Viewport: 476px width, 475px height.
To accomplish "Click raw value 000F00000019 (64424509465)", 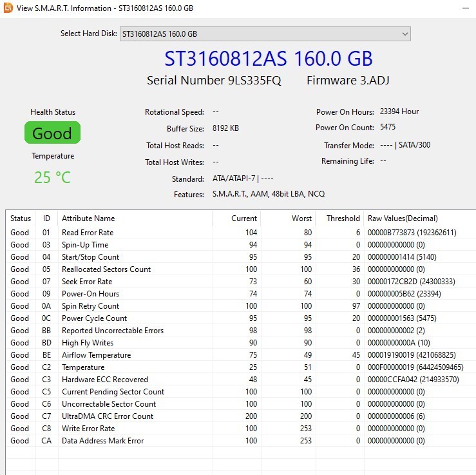I will pyautogui.click(x=415, y=367).
